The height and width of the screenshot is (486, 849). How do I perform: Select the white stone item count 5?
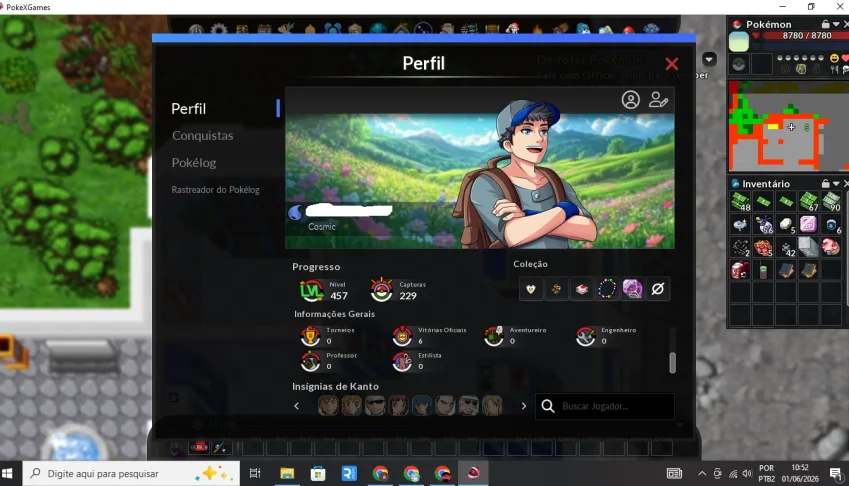(x=786, y=224)
